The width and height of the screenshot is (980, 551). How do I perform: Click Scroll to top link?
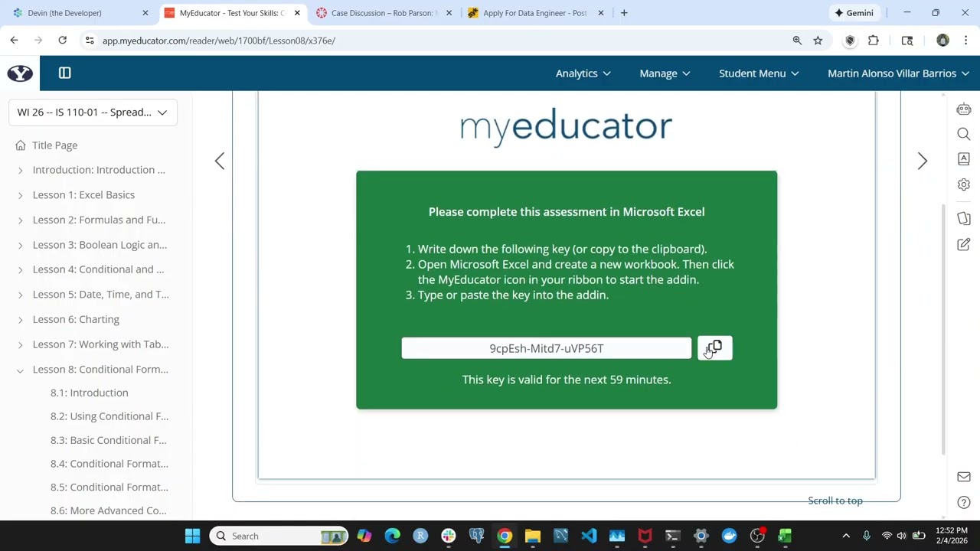pos(835,500)
